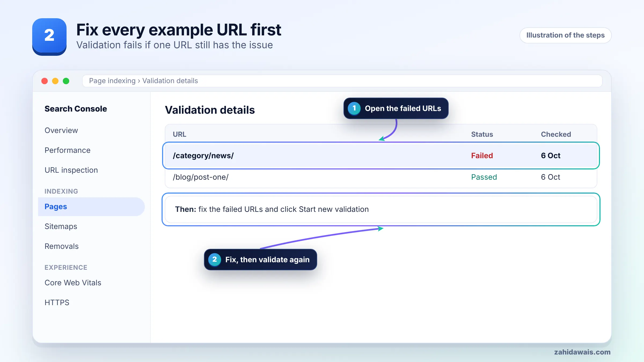Click the Status column header
The width and height of the screenshot is (644, 362).
pyautogui.click(x=482, y=134)
